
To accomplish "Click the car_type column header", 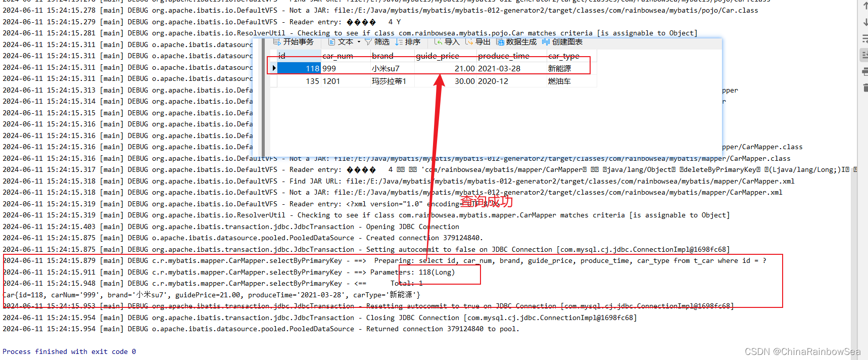I will click(x=571, y=56).
